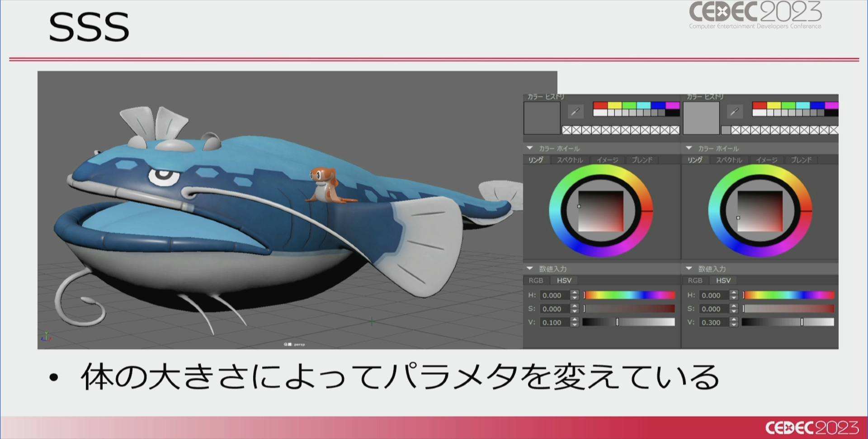868x439 pixels.
Task: Focus the V field showing 0.300
Action: 714,322
